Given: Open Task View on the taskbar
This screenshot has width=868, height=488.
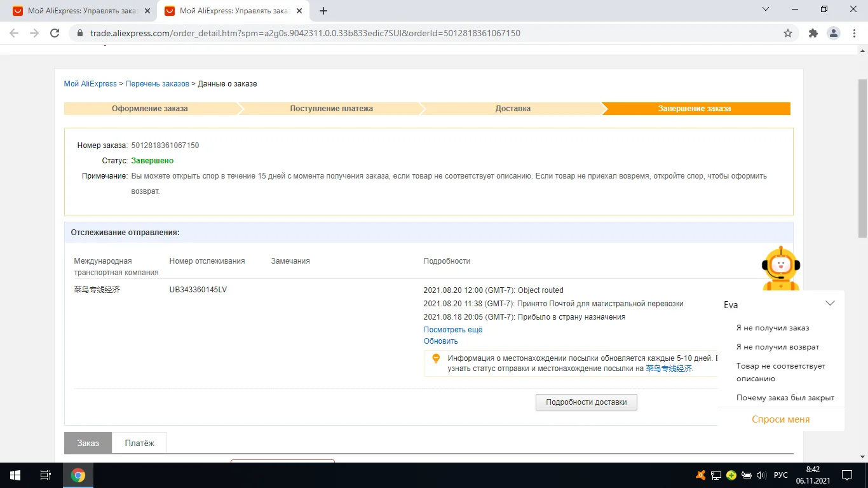Looking at the screenshot, I should tap(46, 475).
